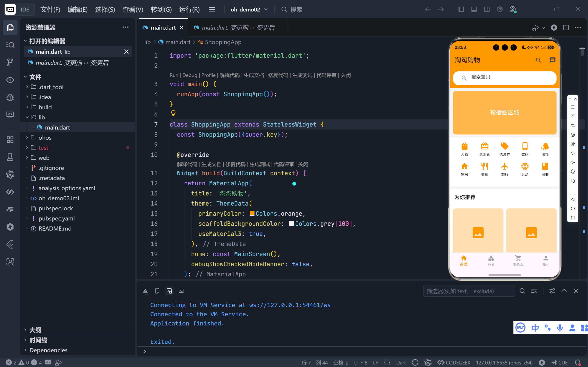Screen dimensions: 588x367
Task: Click the Search icon in activity bar
Action: click(10, 45)
